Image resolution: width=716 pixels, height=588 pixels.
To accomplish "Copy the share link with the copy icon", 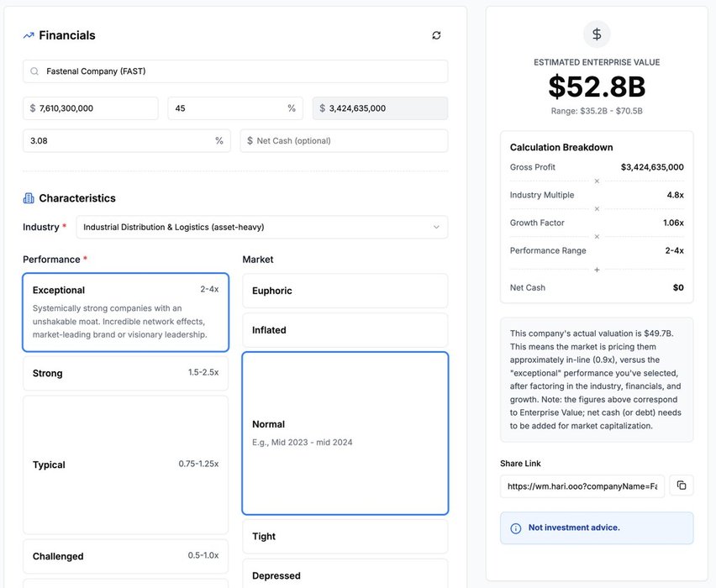I will pyautogui.click(x=682, y=486).
